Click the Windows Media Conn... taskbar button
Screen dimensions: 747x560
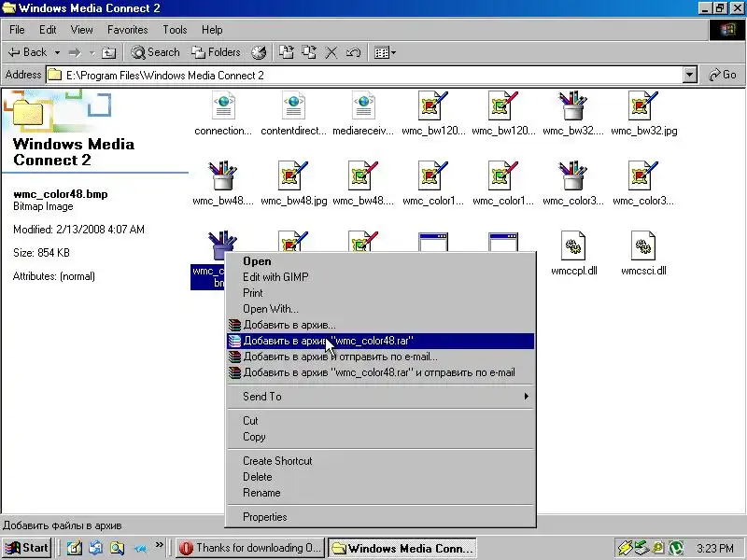click(402, 548)
